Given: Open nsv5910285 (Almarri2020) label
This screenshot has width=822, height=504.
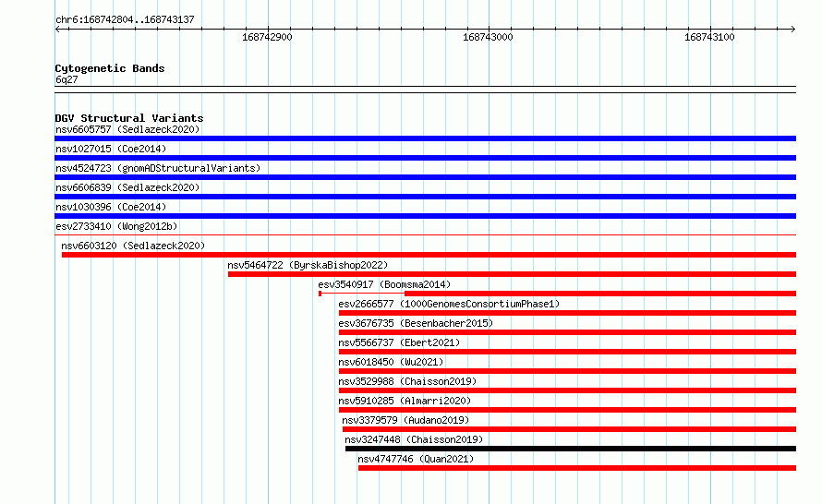Looking at the screenshot, I should click(x=405, y=401).
